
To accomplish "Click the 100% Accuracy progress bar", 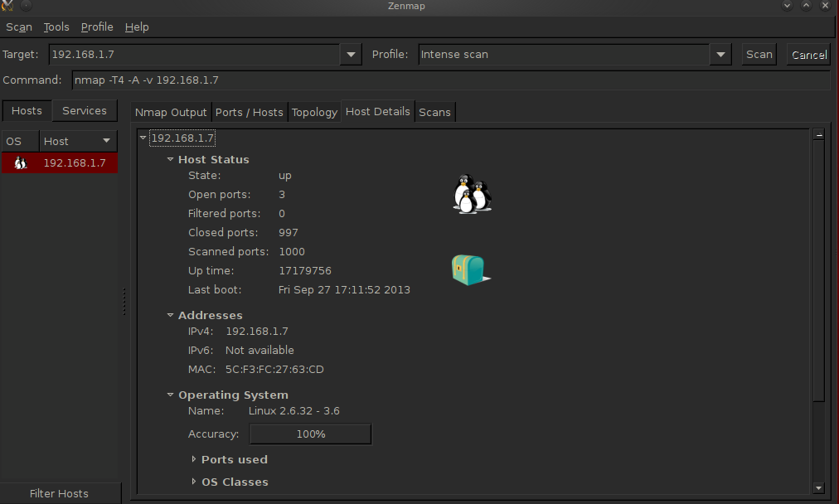I will tap(310, 434).
